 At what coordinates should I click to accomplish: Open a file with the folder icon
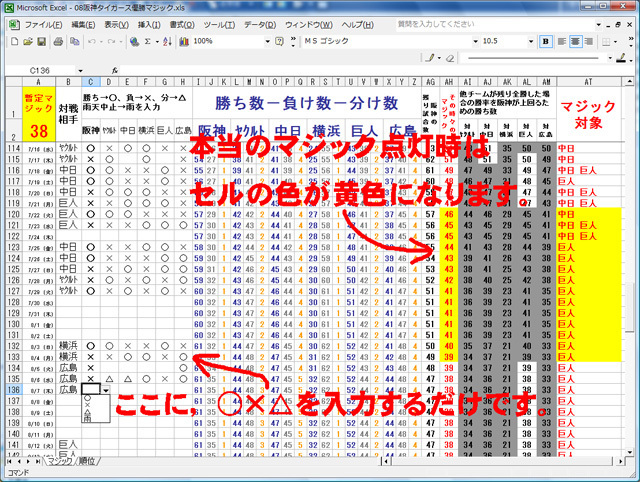pos(28,41)
